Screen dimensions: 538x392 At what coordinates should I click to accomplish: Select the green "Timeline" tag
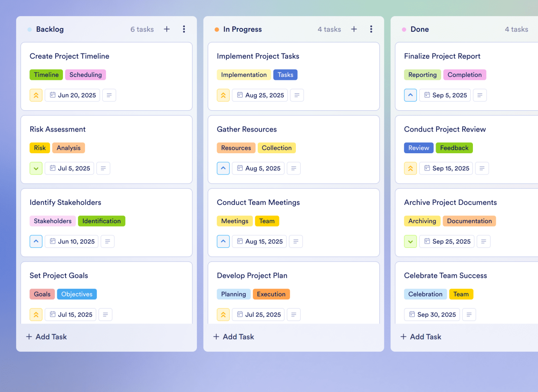coord(46,75)
